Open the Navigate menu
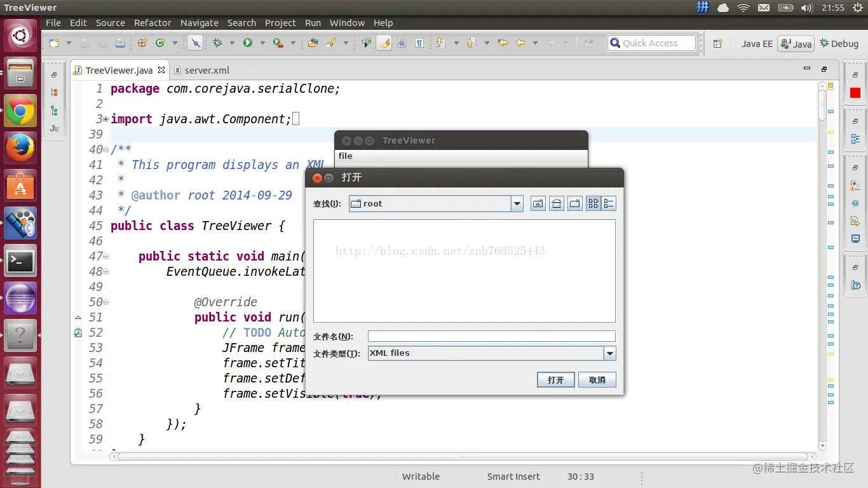868x488 pixels. [x=200, y=23]
